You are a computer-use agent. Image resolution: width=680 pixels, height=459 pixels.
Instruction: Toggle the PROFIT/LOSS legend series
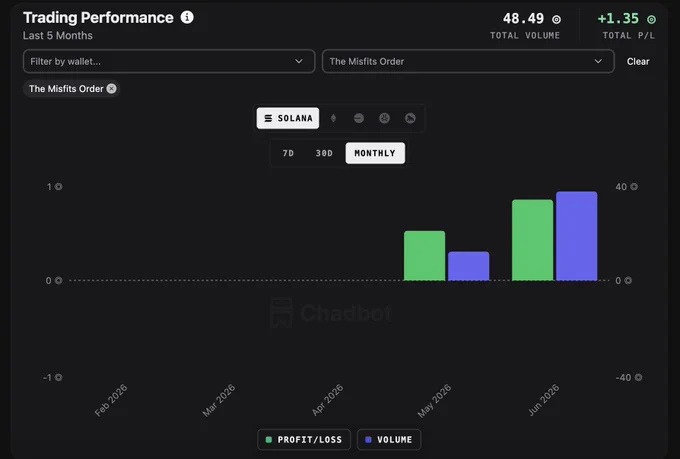(x=304, y=439)
